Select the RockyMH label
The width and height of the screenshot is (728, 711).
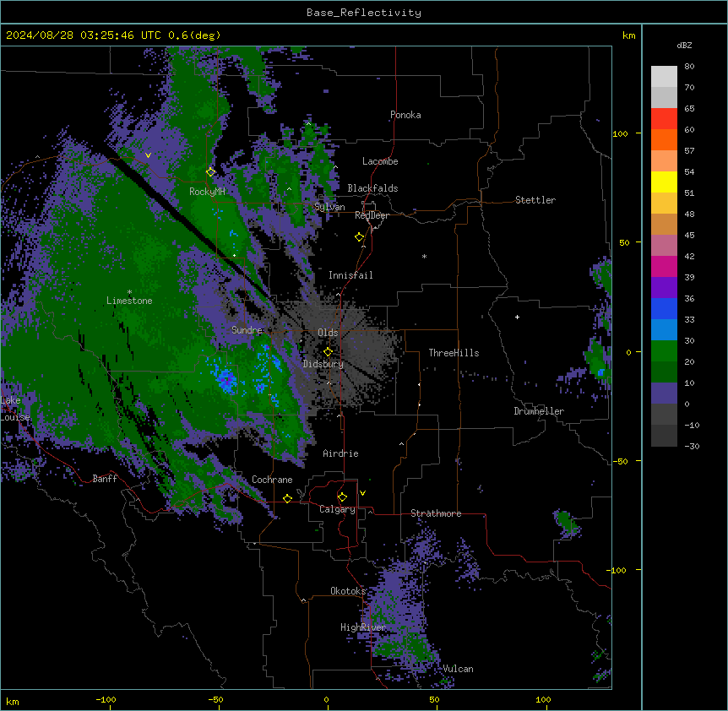click(x=207, y=191)
